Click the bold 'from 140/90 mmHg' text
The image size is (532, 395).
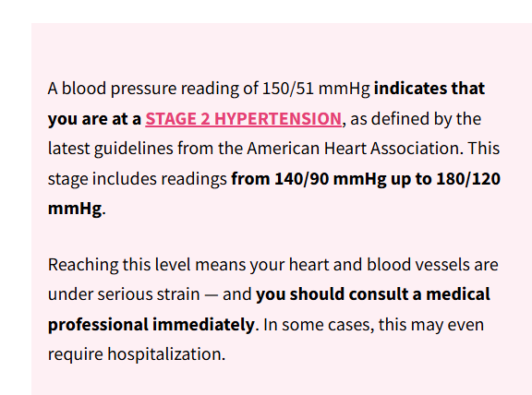coord(308,179)
